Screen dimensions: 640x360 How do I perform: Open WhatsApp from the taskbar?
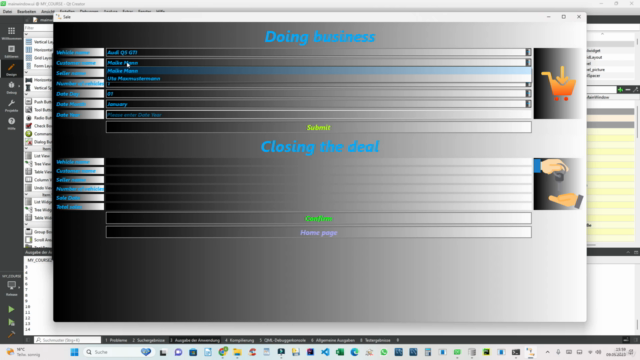click(384, 352)
